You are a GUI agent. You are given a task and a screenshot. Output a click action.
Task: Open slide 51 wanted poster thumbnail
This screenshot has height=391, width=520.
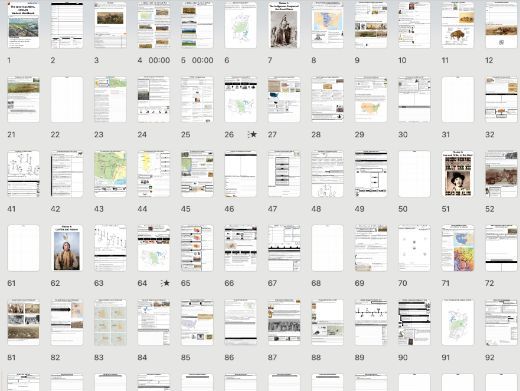point(458,174)
